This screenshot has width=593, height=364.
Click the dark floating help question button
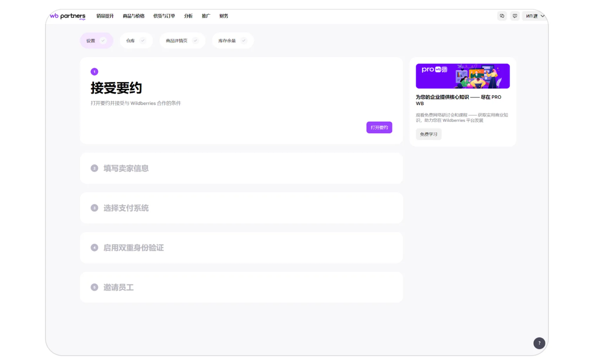539,343
